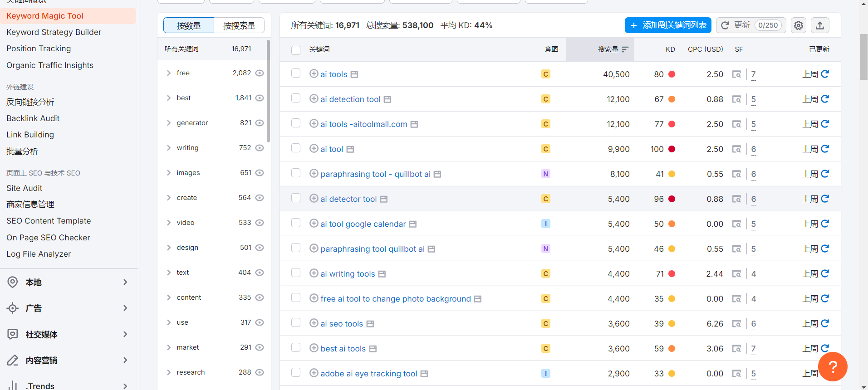Open the 'ai writing tools' keyword link
Screen dimensions: 868x390
click(348, 274)
